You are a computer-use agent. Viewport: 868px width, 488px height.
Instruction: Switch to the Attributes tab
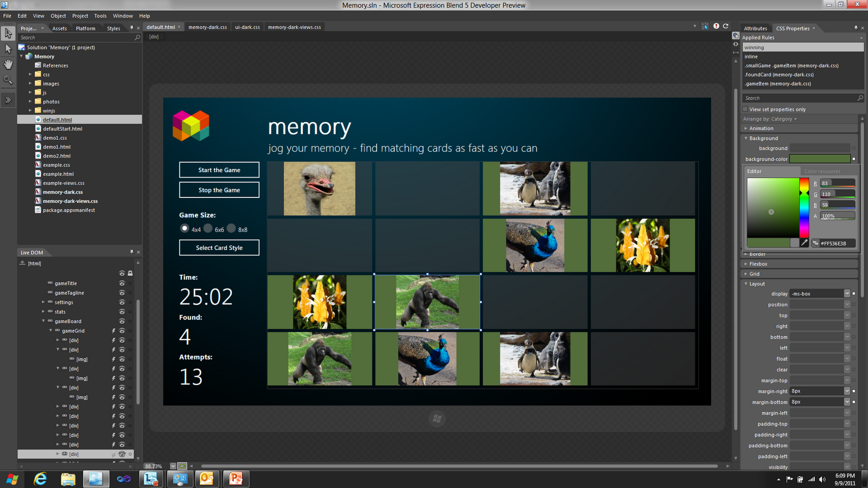click(756, 28)
